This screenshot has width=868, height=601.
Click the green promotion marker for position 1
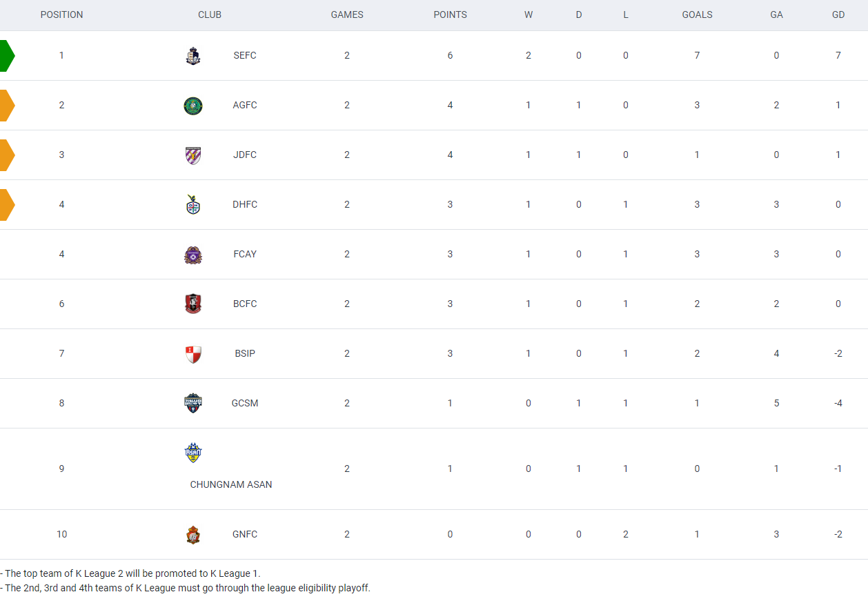pos(6,56)
